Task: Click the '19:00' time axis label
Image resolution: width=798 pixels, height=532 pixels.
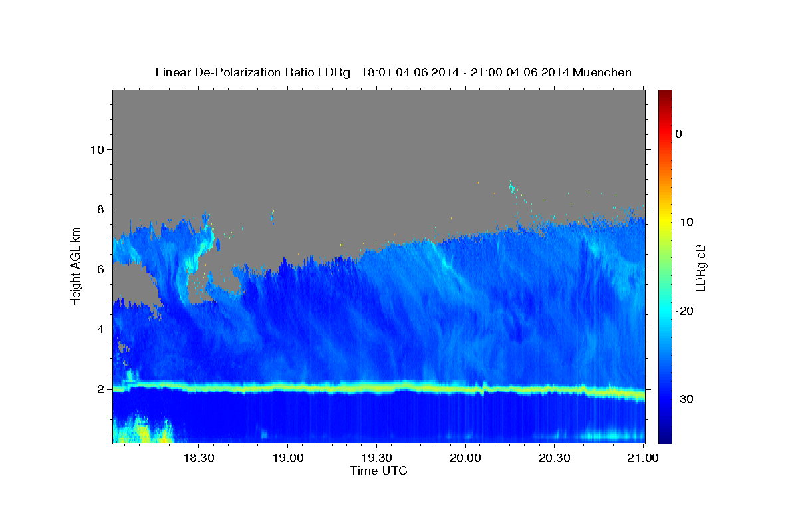Action: (287, 458)
